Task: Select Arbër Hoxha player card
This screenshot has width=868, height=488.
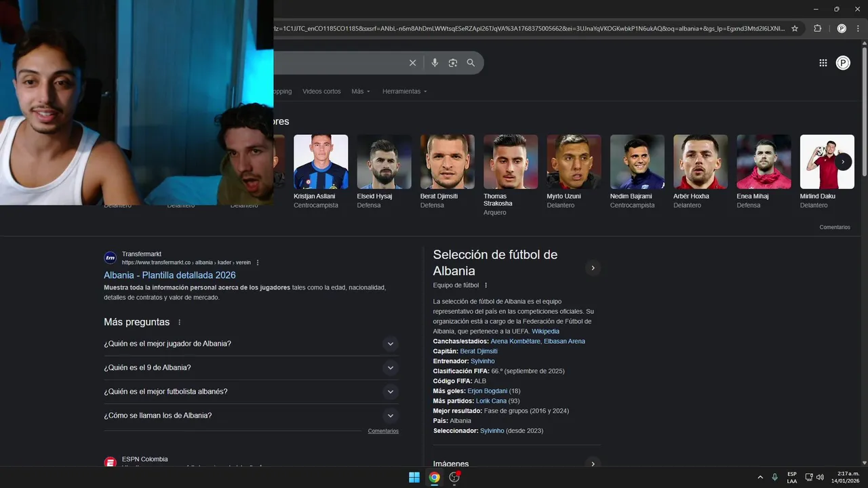Action: coord(701,171)
